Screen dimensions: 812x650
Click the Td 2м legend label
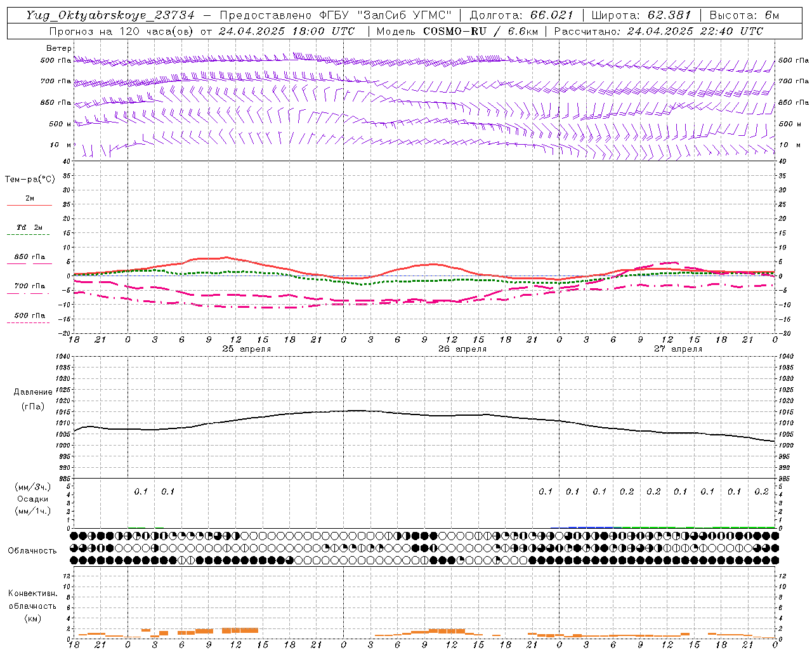30,227
